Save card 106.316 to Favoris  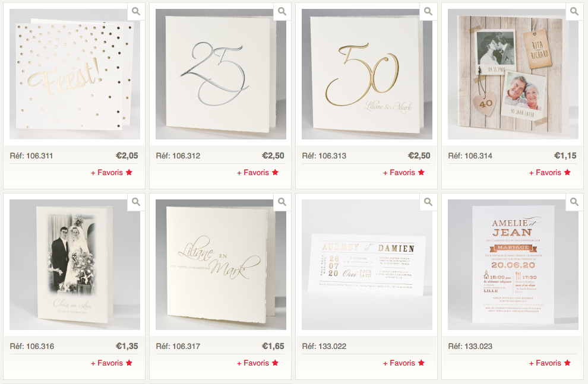[x=112, y=363]
